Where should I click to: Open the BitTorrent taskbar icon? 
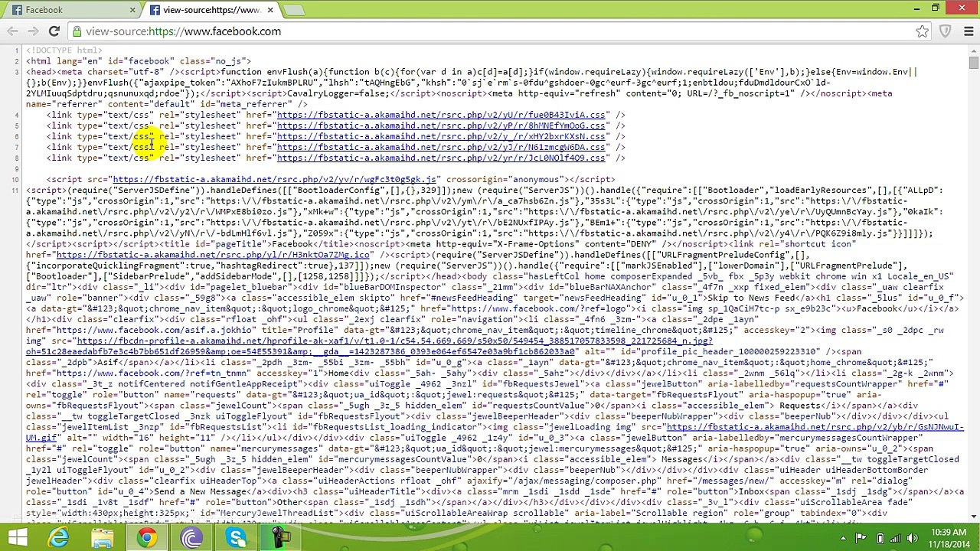coord(191,538)
